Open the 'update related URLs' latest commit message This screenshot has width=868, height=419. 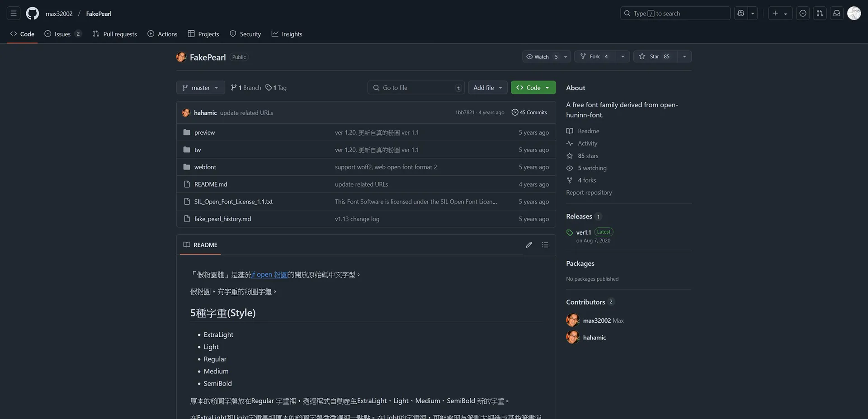pyautogui.click(x=246, y=113)
